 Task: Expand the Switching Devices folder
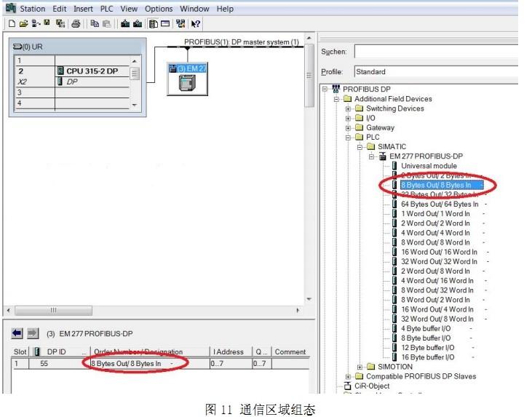[x=348, y=108]
